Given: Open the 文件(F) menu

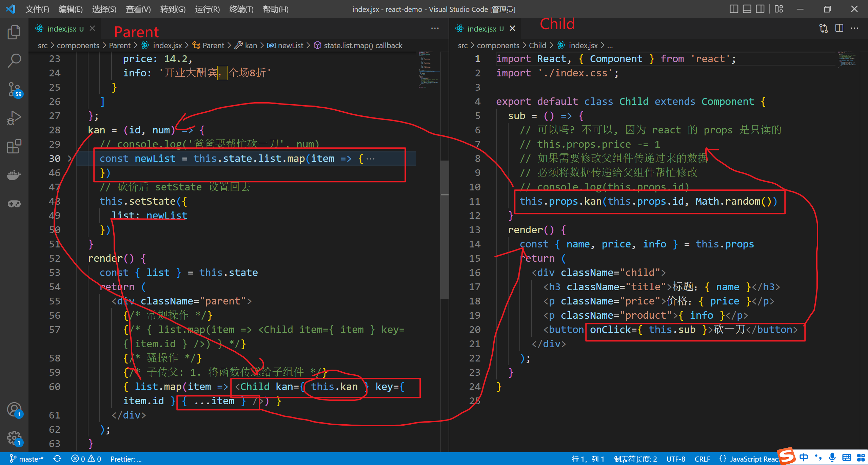Looking at the screenshot, I should click(x=37, y=9).
